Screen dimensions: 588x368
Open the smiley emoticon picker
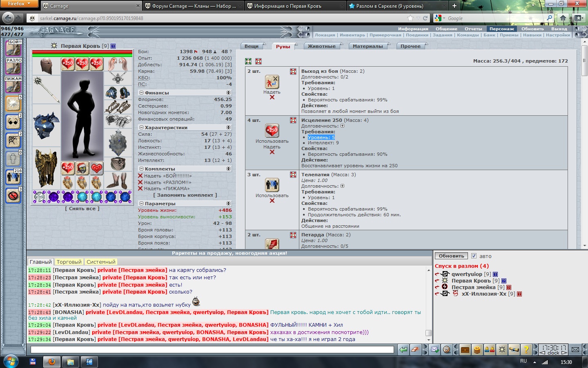[x=447, y=350]
